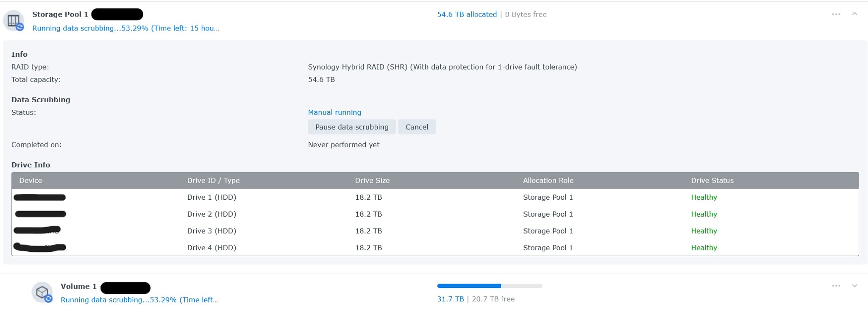
Task: Click the Storage Pool 1 icon
Action: pyautogui.click(x=14, y=21)
